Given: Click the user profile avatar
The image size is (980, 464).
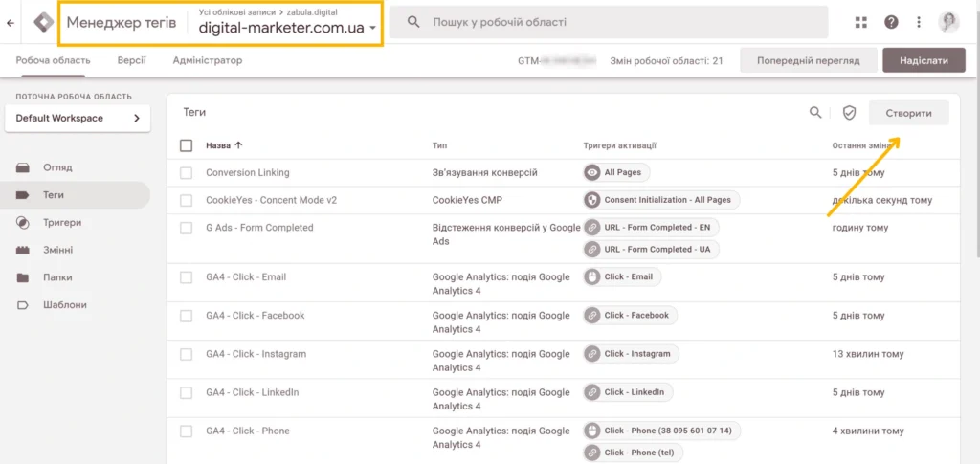Looking at the screenshot, I should (948, 22).
